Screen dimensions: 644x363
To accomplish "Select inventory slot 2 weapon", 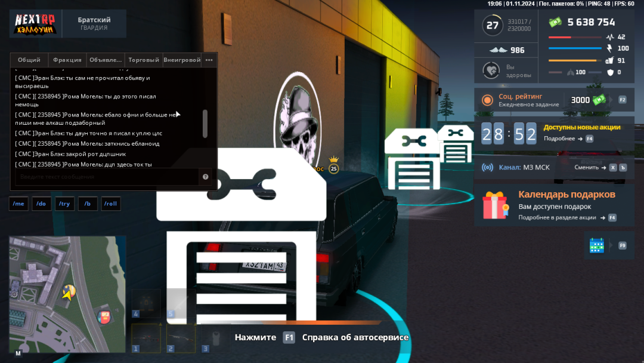I will click(x=181, y=339).
